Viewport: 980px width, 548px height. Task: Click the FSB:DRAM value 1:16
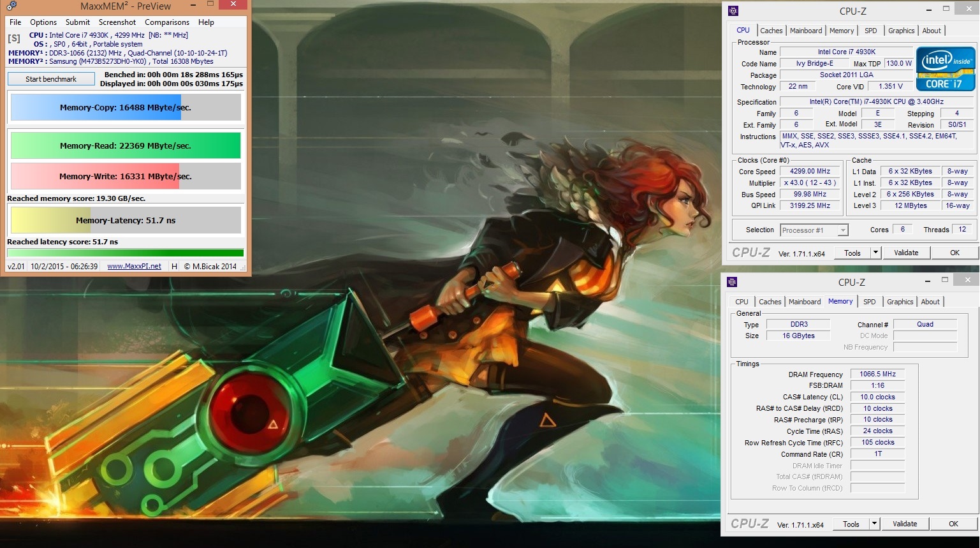coord(878,385)
